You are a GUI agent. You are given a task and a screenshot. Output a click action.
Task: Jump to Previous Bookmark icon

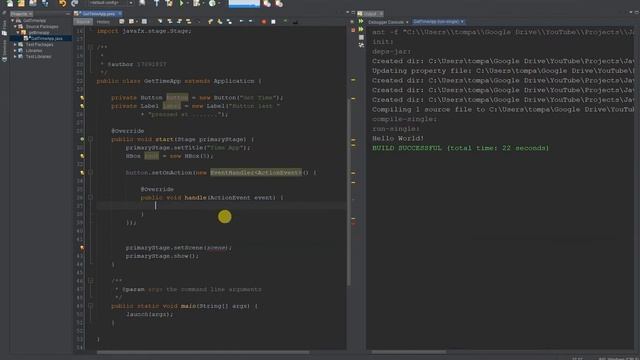(x=210, y=22)
